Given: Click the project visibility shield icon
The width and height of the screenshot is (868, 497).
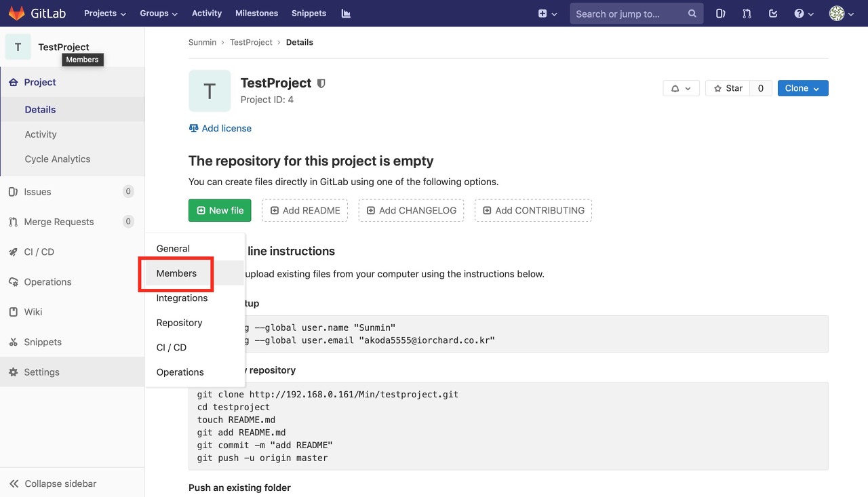Looking at the screenshot, I should (321, 83).
